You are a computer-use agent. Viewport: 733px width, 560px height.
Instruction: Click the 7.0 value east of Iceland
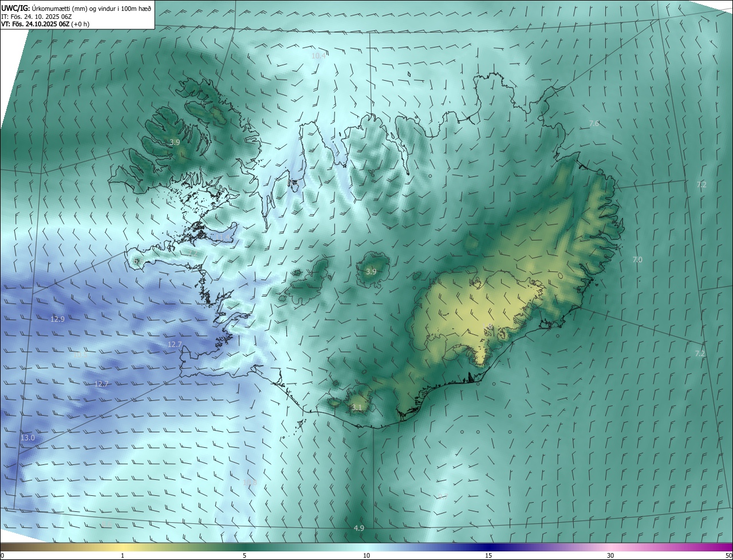637,260
